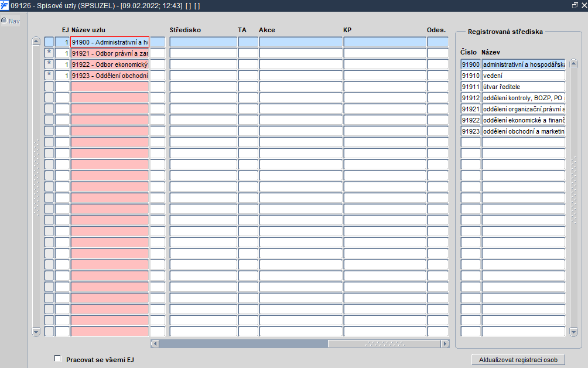Select 91922 - Odbor ekonomický node
Viewport: 588px width, 368px height.
(110, 64)
